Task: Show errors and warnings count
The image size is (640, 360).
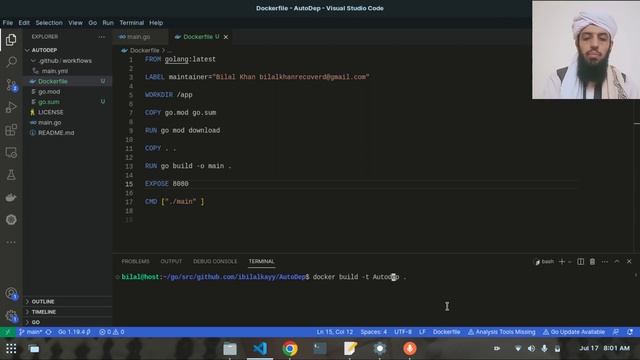Action: pyautogui.click(x=112, y=332)
